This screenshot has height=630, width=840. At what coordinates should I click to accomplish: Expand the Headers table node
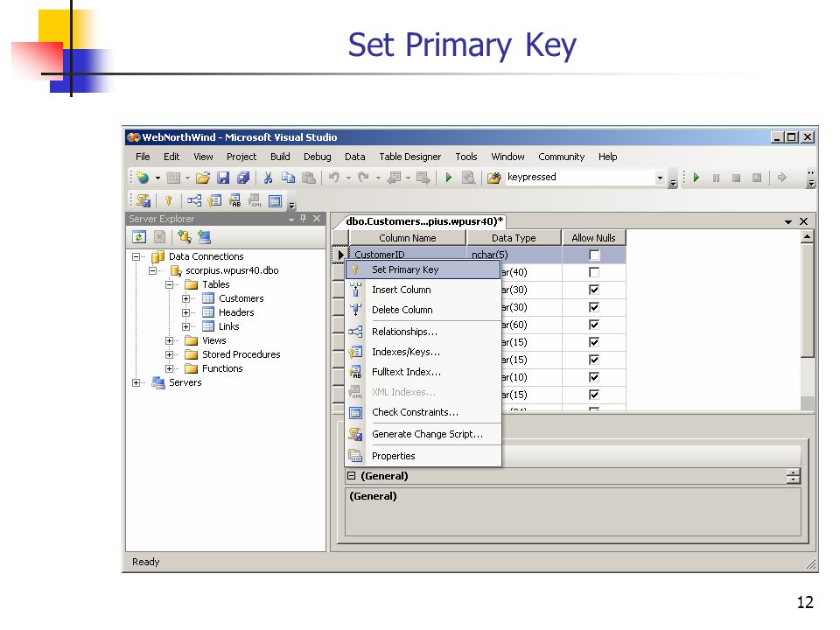[x=185, y=312]
